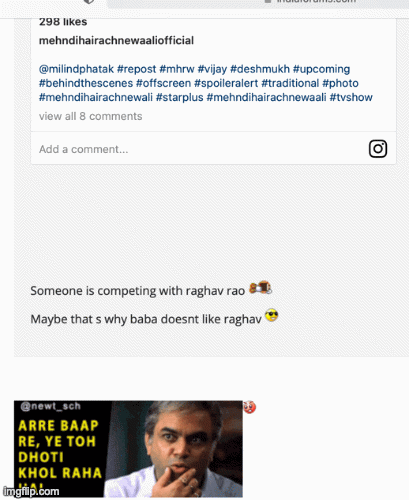Open the #deshmukh hashtag
The image size is (409, 500).
point(260,69)
